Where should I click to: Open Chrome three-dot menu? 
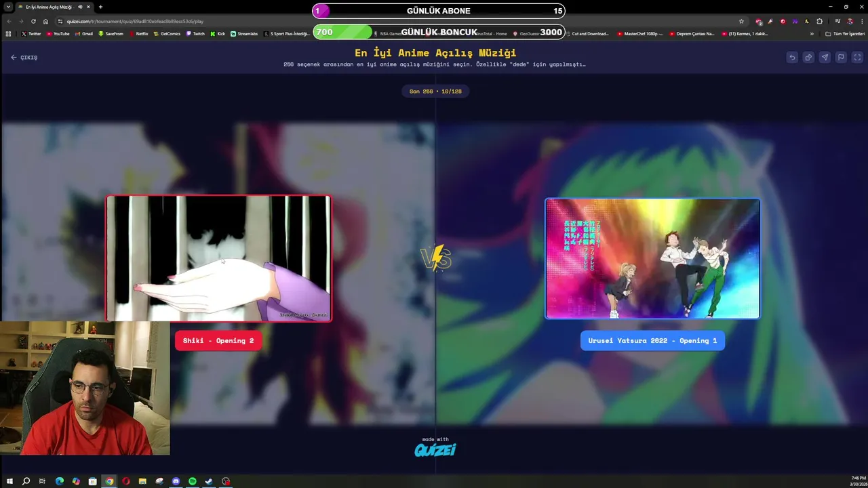[x=861, y=21]
